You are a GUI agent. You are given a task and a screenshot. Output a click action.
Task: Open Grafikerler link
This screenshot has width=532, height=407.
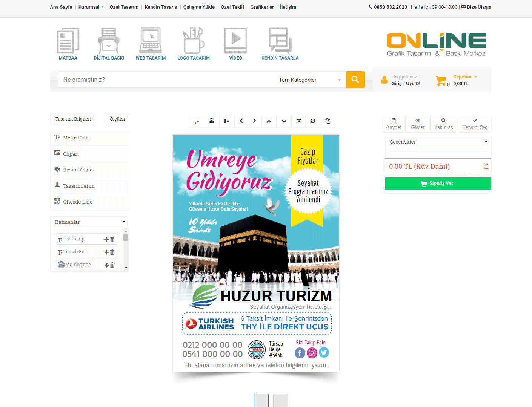[x=262, y=7]
